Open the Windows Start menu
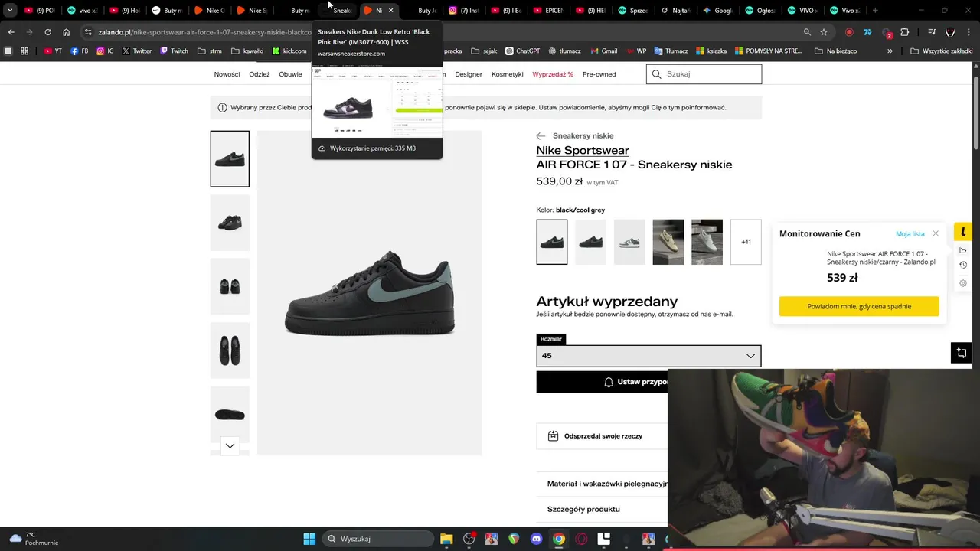Viewport: 980px width, 551px height. point(309,539)
